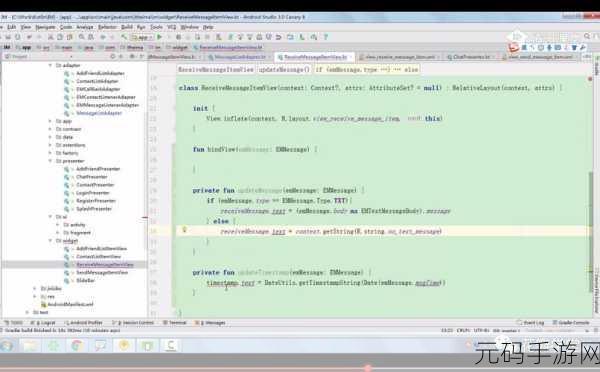Open the Navigate menu
The image size is (600, 372).
pyautogui.click(x=45, y=27)
